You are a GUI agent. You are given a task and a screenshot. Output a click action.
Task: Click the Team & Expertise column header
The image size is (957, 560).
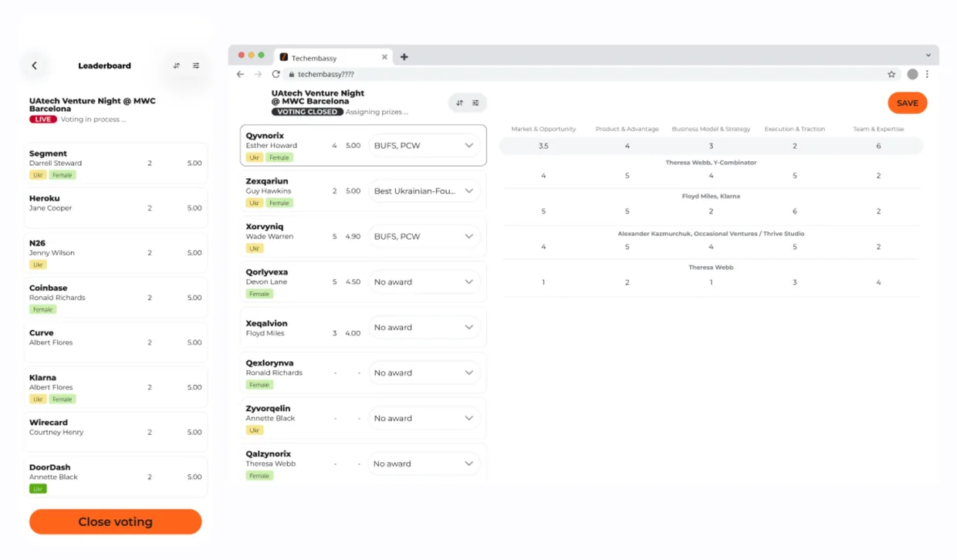click(878, 129)
